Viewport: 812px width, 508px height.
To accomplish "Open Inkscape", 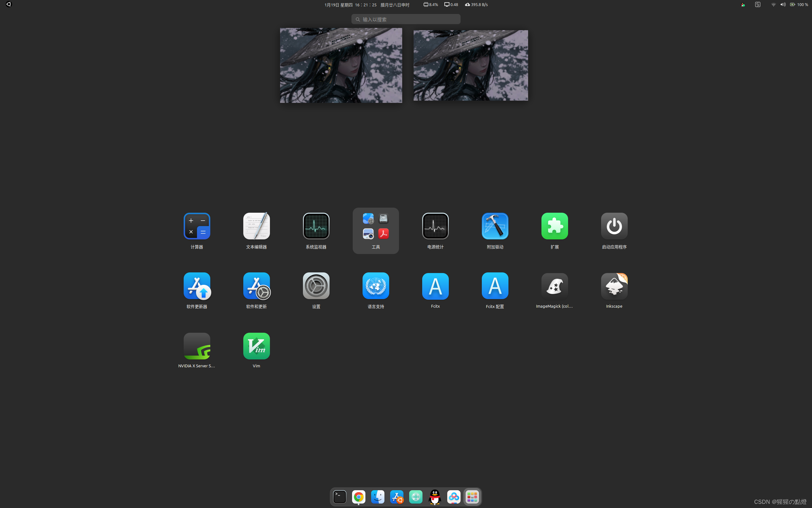I will click(614, 290).
